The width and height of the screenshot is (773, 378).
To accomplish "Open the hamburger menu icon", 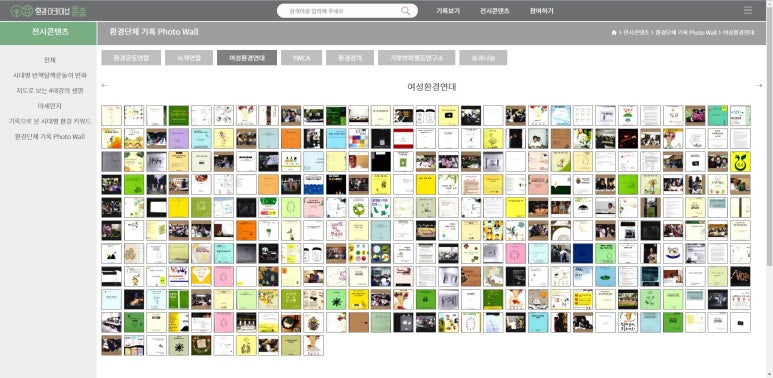I will click(748, 10).
